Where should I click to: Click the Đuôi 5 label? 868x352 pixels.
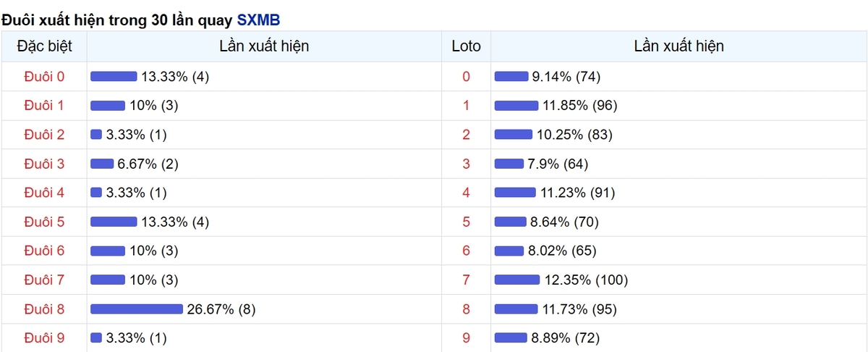[44, 222]
